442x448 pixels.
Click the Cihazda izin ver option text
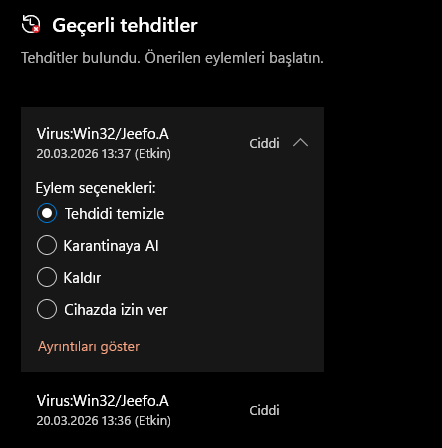click(116, 310)
